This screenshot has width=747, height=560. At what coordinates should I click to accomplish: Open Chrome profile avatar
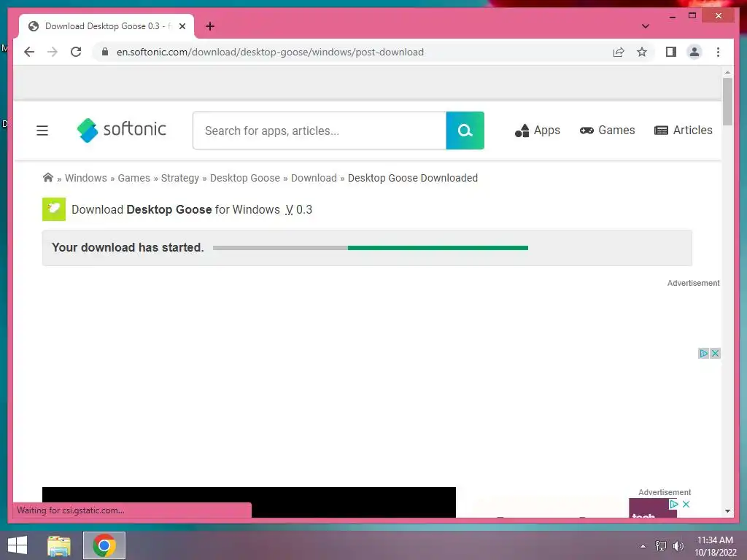pos(694,52)
